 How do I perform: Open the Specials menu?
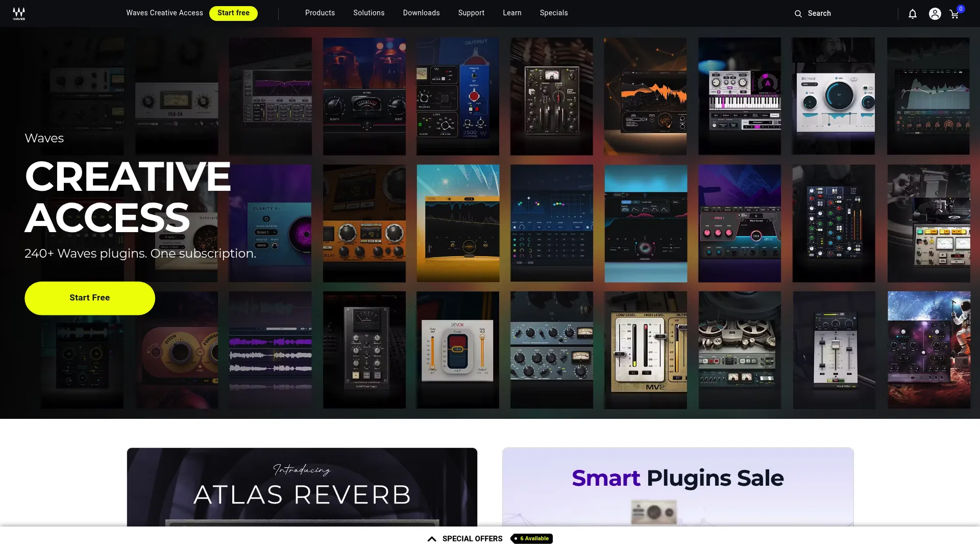pyautogui.click(x=554, y=13)
